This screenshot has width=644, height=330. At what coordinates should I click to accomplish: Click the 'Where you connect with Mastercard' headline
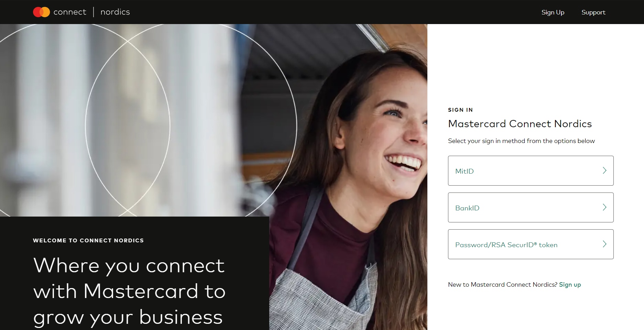point(129,291)
